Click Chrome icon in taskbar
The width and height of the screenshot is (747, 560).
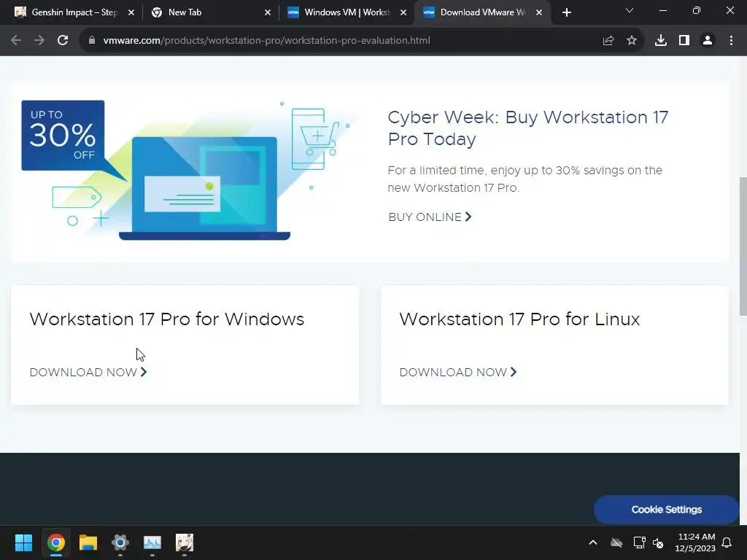tap(55, 542)
